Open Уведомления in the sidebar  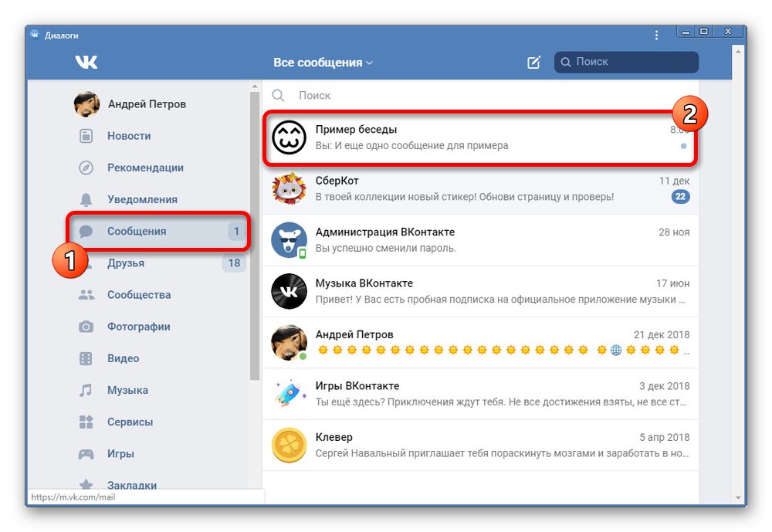[x=142, y=199]
